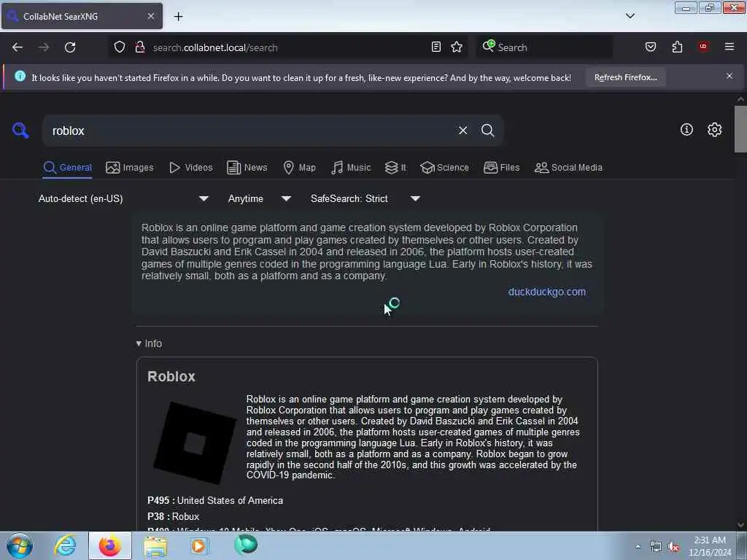Open the tracking protection shield icon
The width and height of the screenshot is (747, 560).
click(x=120, y=47)
